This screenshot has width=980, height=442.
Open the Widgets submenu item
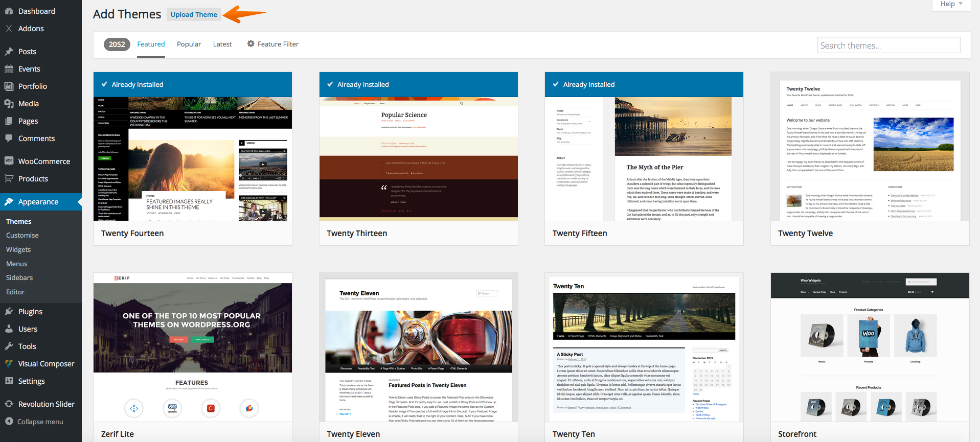(18, 250)
